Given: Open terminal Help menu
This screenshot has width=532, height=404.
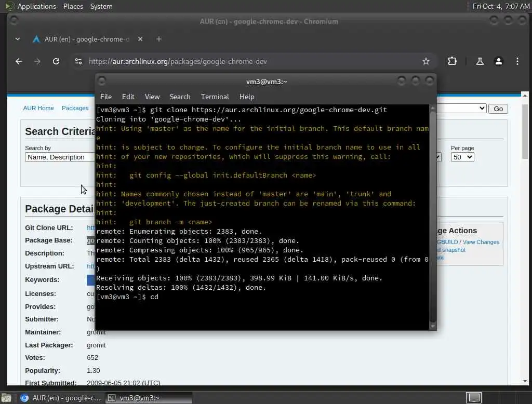Looking at the screenshot, I should click(x=247, y=97).
